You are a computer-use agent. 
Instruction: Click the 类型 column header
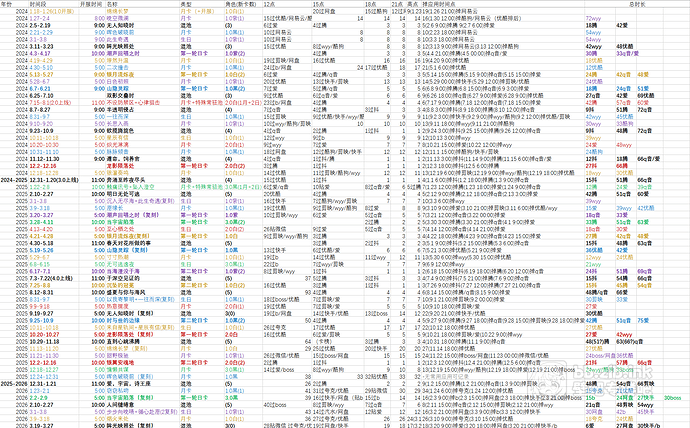(x=186, y=4)
